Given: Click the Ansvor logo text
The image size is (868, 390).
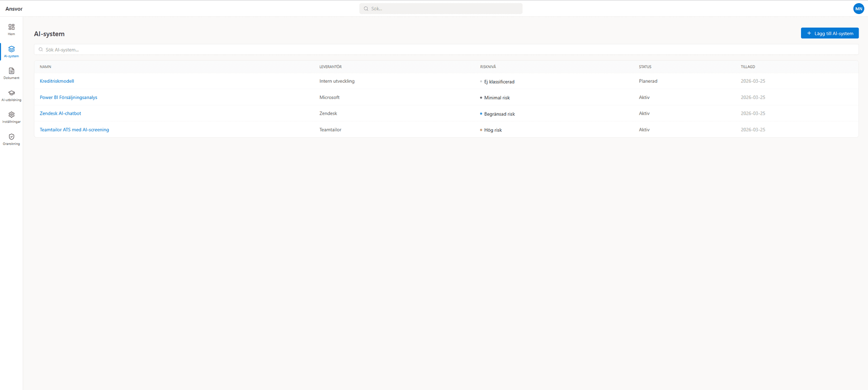Looking at the screenshot, I should pyautogui.click(x=14, y=9).
